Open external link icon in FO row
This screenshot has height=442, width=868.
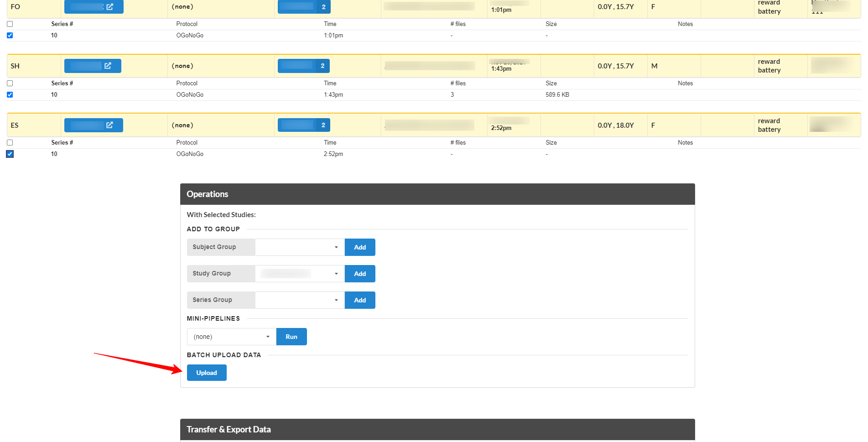tap(109, 7)
